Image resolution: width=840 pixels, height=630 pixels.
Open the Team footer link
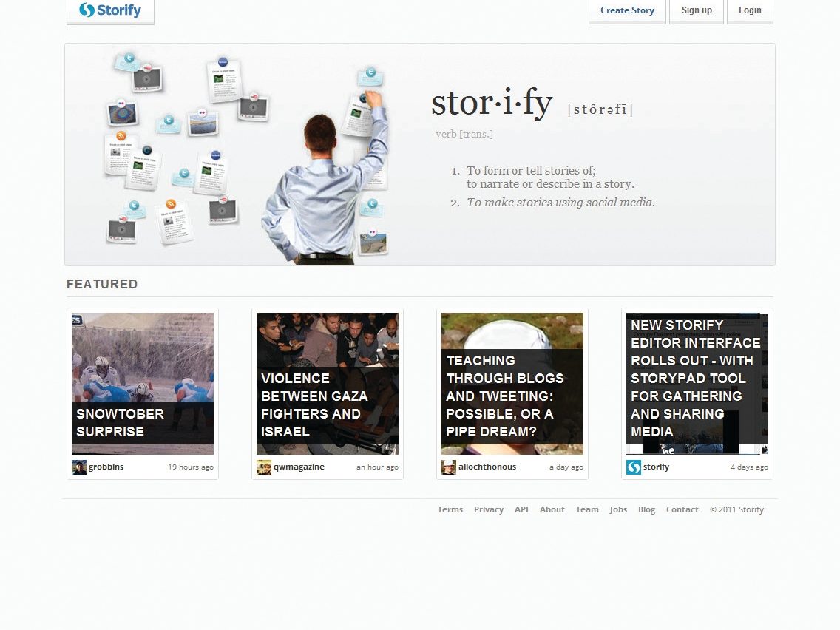tap(587, 509)
